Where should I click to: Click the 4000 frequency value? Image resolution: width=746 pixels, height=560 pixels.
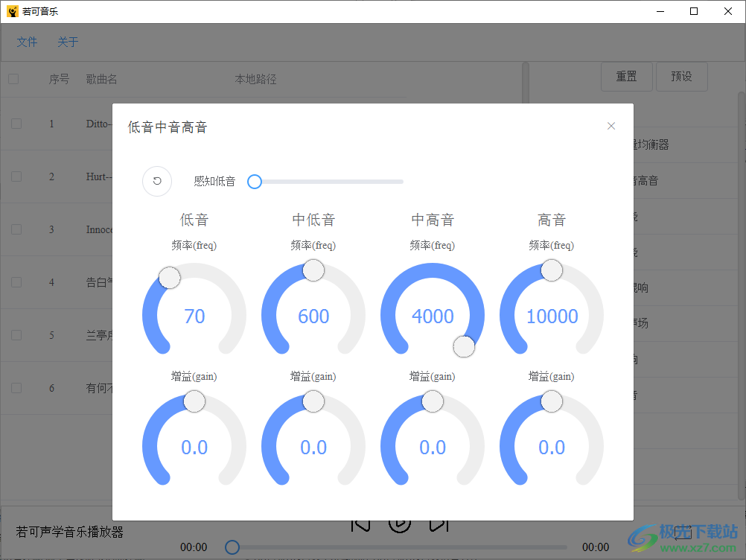(x=433, y=316)
